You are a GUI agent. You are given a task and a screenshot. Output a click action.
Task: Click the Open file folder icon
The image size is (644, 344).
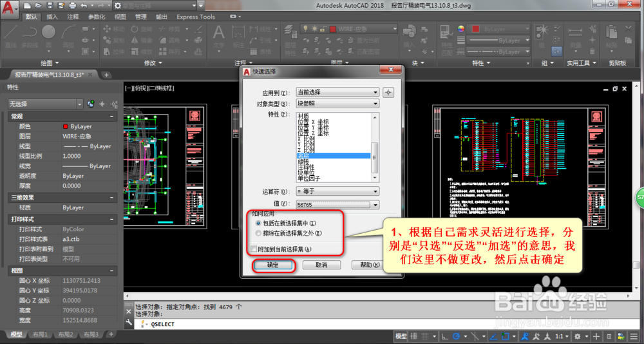pos(38,6)
